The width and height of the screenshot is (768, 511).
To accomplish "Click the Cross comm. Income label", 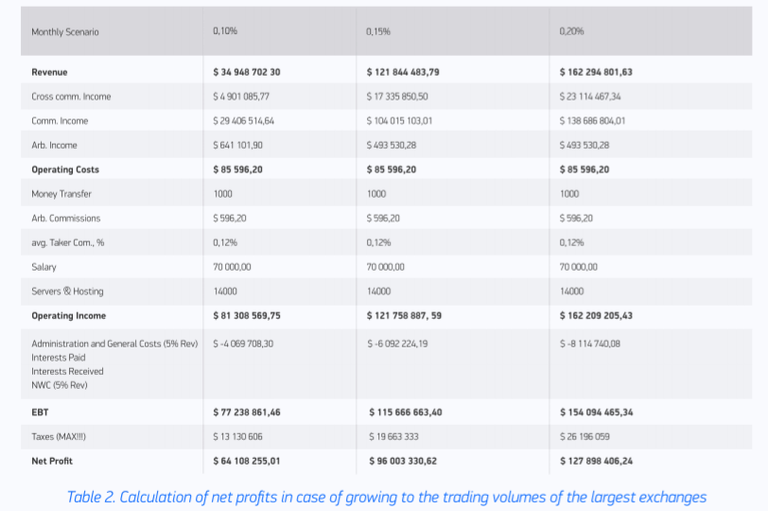I will [71, 96].
